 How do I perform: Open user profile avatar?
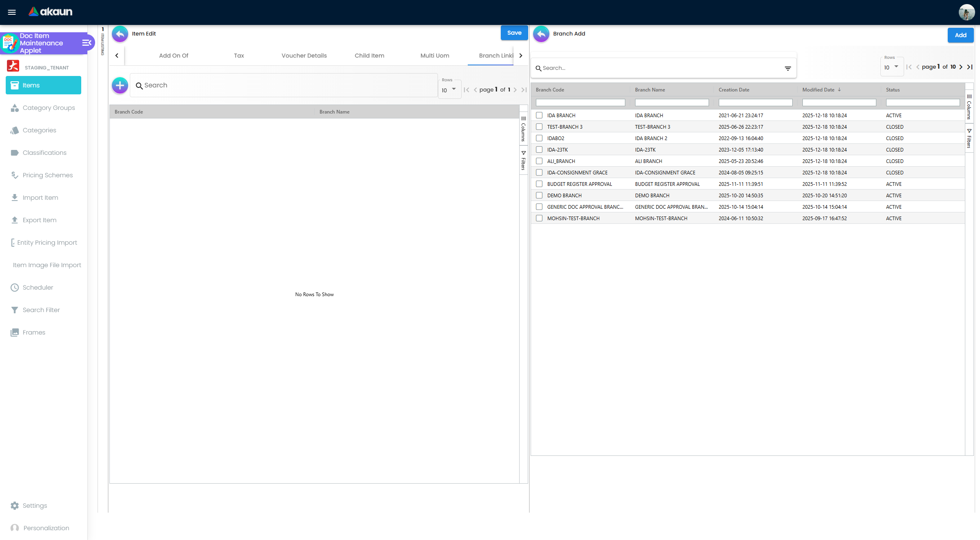click(x=967, y=12)
